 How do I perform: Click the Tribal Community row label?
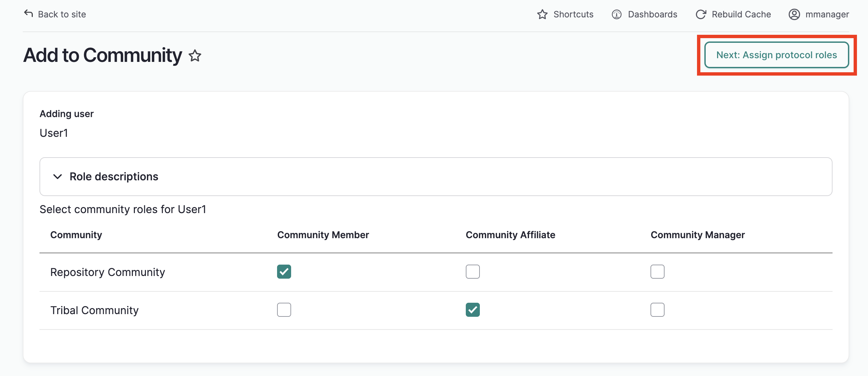pos(94,310)
